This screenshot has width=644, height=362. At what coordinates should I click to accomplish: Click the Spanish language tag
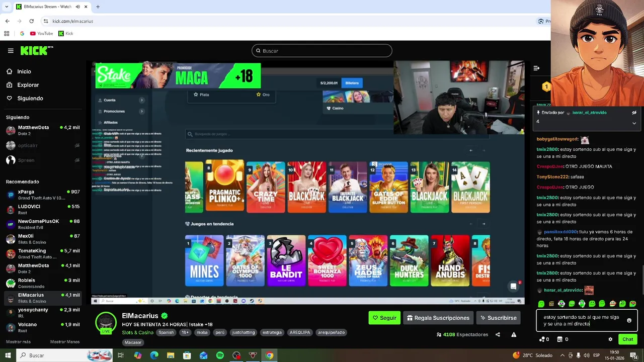point(166,332)
